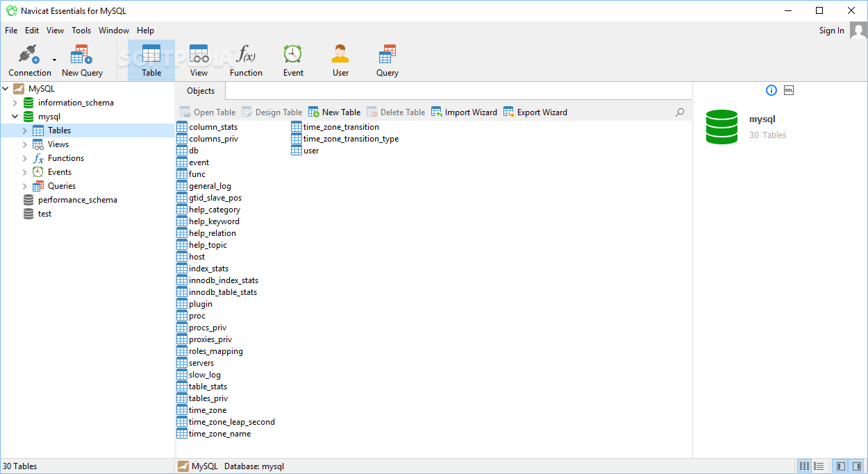Start a New Query from the toolbar

(x=82, y=60)
